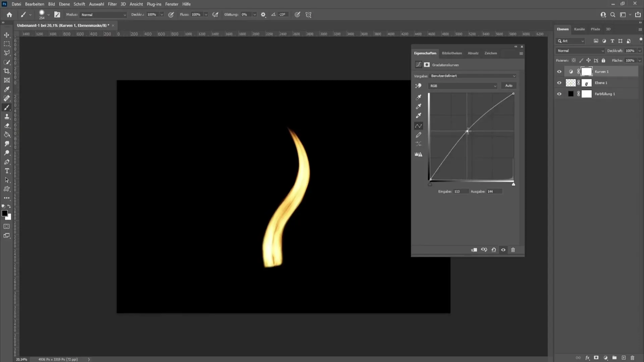Toggle airbrush build-up effect

click(x=215, y=15)
